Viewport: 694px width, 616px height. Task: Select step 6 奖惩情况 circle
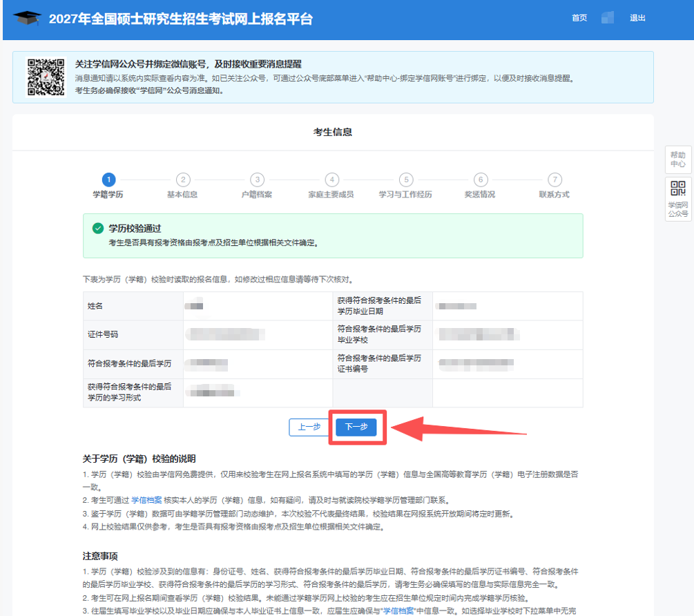pyautogui.click(x=480, y=180)
